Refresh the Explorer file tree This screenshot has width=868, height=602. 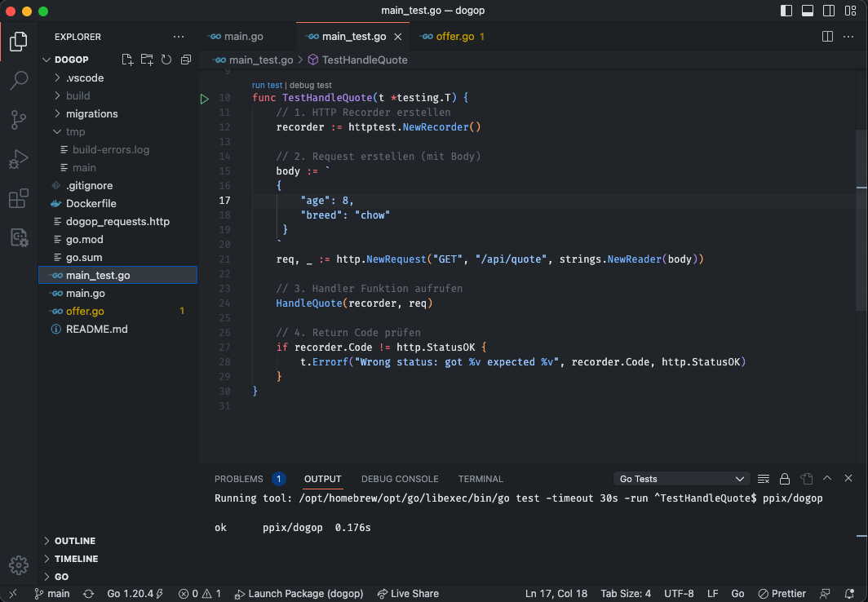click(x=166, y=60)
